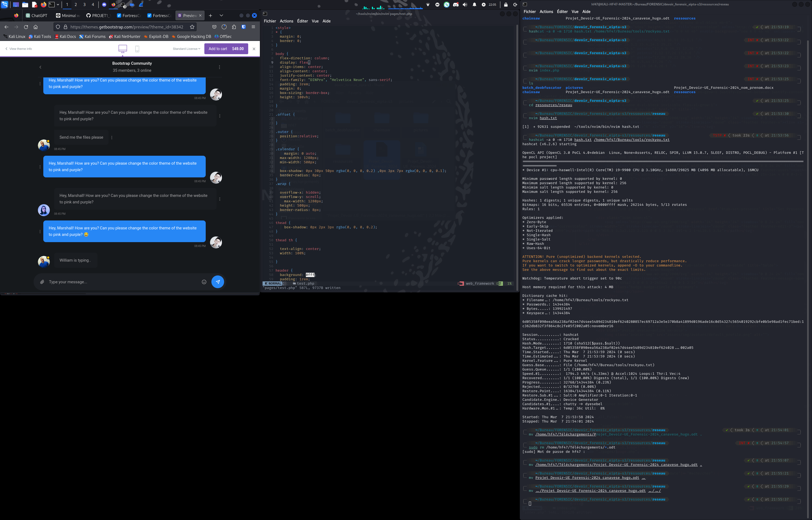Open a new Firefox tab
The image size is (812, 520).
click(211, 15)
